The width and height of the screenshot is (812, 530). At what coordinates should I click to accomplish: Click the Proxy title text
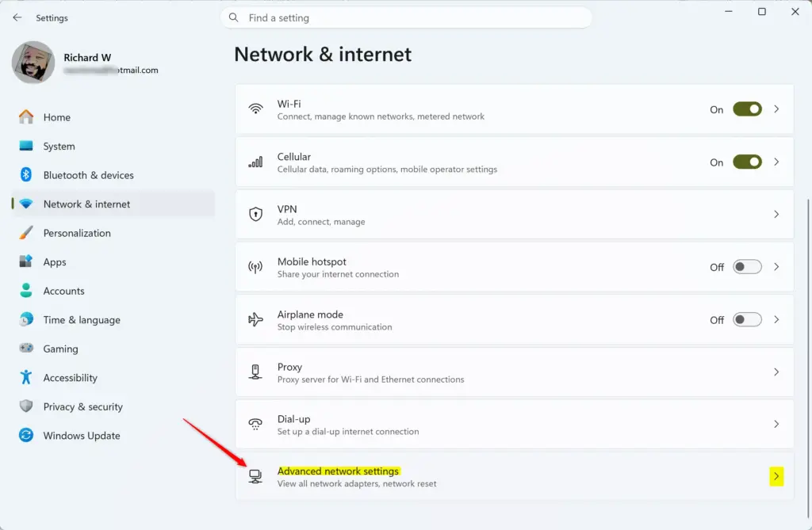tap(289, 367)
